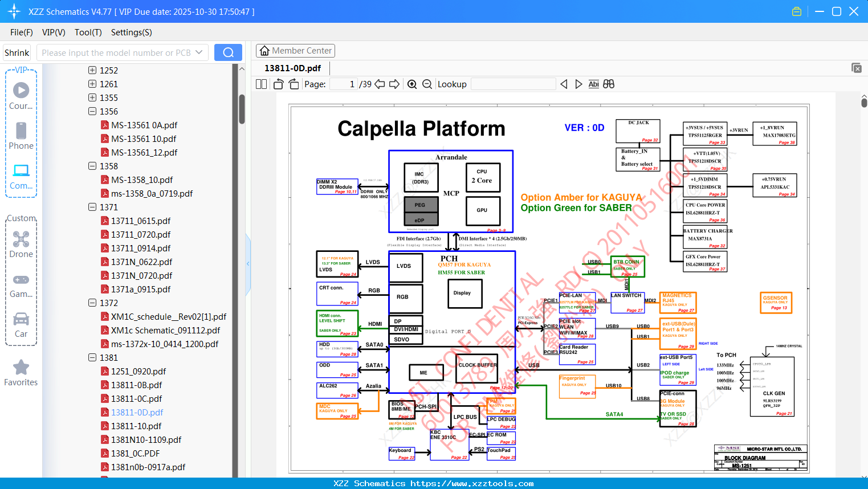Open 1381N10-1109.pdf file
The width and height of the screenshot is (868, 489).
click(146, 439)
